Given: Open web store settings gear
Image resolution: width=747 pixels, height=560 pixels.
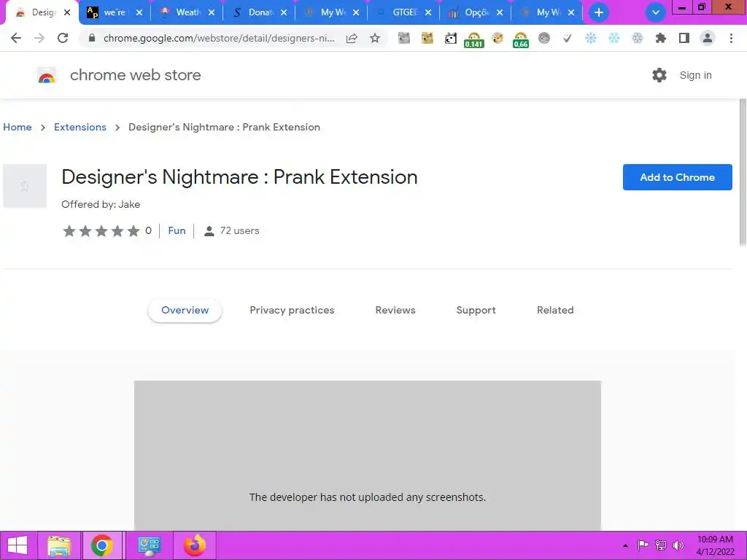Looking at the screenshot, I should (659, 75).
